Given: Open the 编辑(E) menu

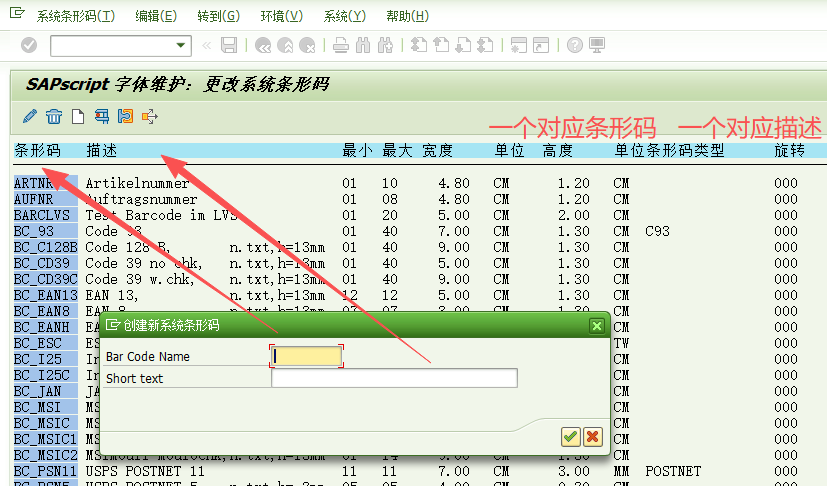Looking at the screenshot, I should pos(156,16).
